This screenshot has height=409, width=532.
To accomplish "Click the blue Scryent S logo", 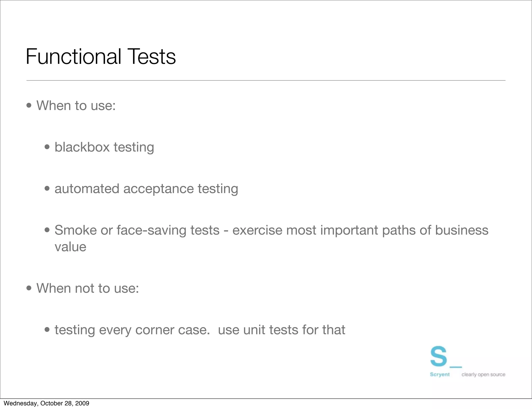I will pyautogui.click(x=438, y=356).
